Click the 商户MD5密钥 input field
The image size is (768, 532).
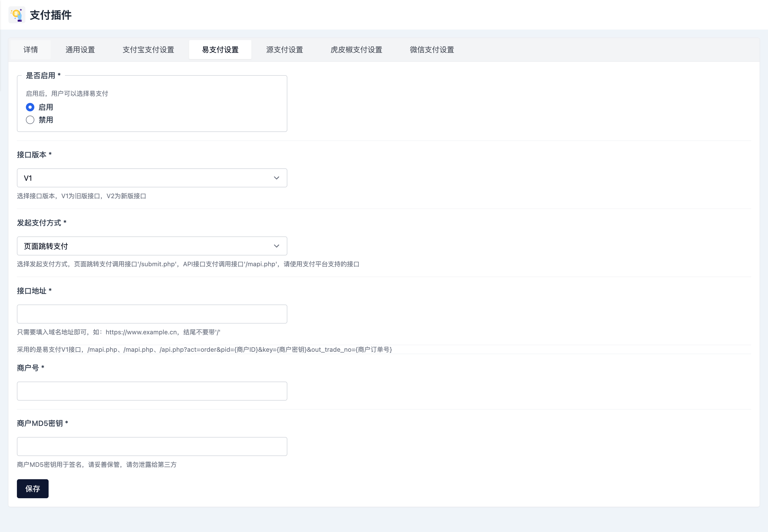click(152, 446)
